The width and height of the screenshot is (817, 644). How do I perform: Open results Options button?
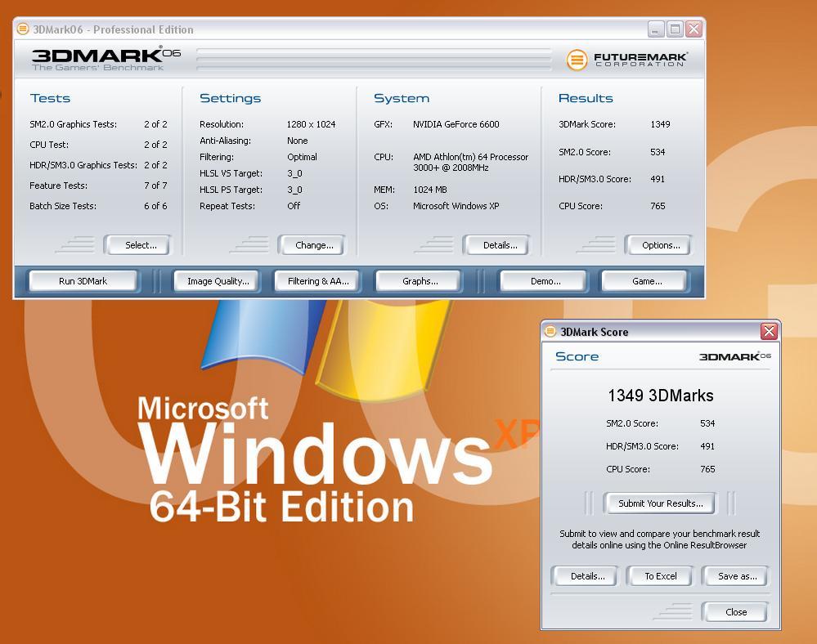point(659,245)
